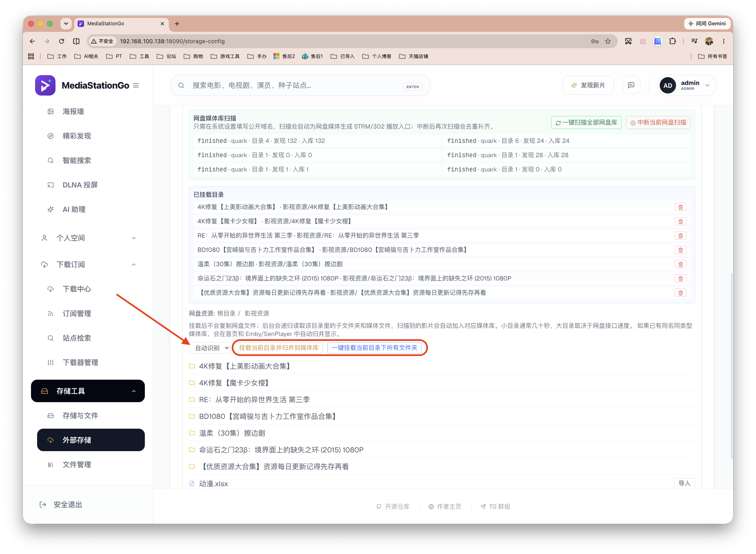Click 挂载当前目录并归并到媒体库 button
The image size is (756, 554).
point(279,348)
